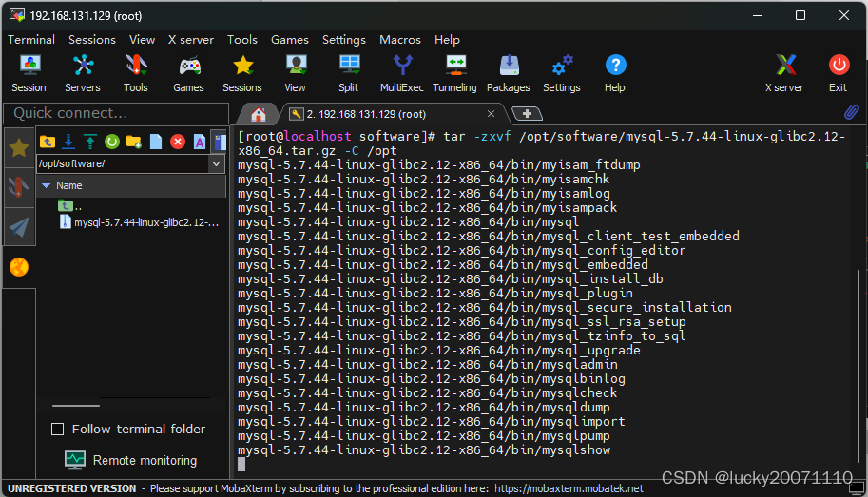The height and width of the screenshot is (497, 868).
Task: Click the Remote monitoring icon
Action: 75,460
